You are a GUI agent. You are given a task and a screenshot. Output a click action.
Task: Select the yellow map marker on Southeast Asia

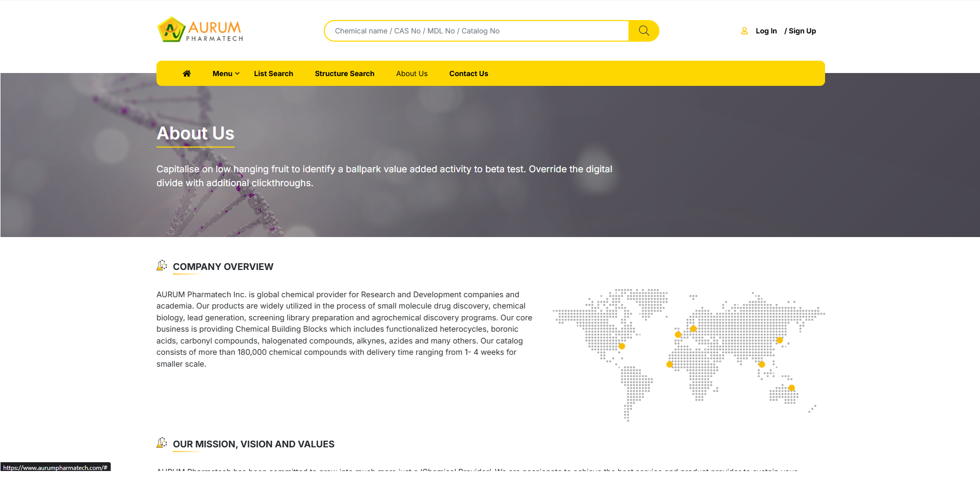click(762, 364)
